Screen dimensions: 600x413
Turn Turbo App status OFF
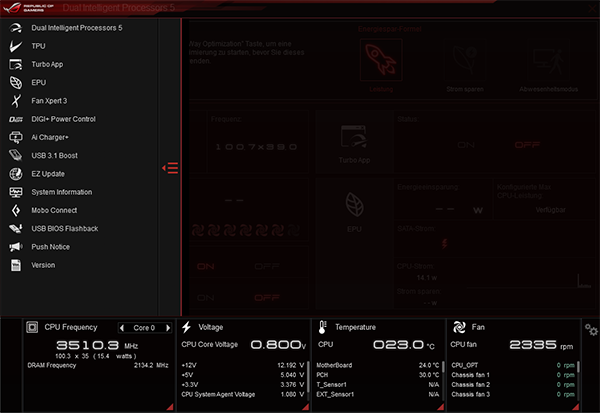coord(527,145)
